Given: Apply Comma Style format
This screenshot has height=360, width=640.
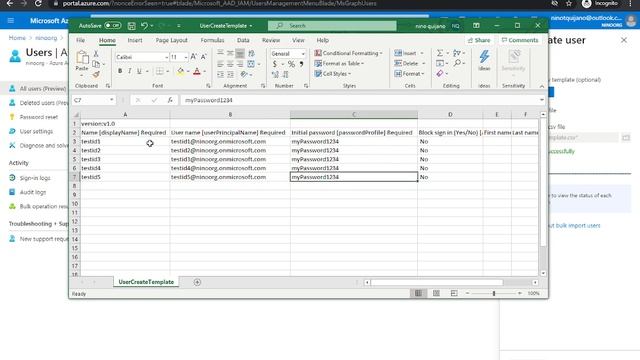Looking at the screenshot, I should click(x=301, y=64).
